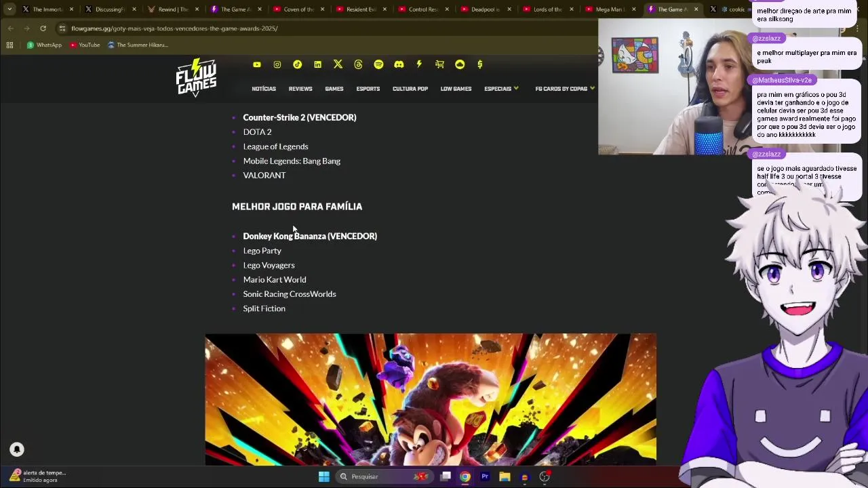Open the LinkedIn icon in header
The height and width of the screenshot is (488, 868).
click(317, 64)
